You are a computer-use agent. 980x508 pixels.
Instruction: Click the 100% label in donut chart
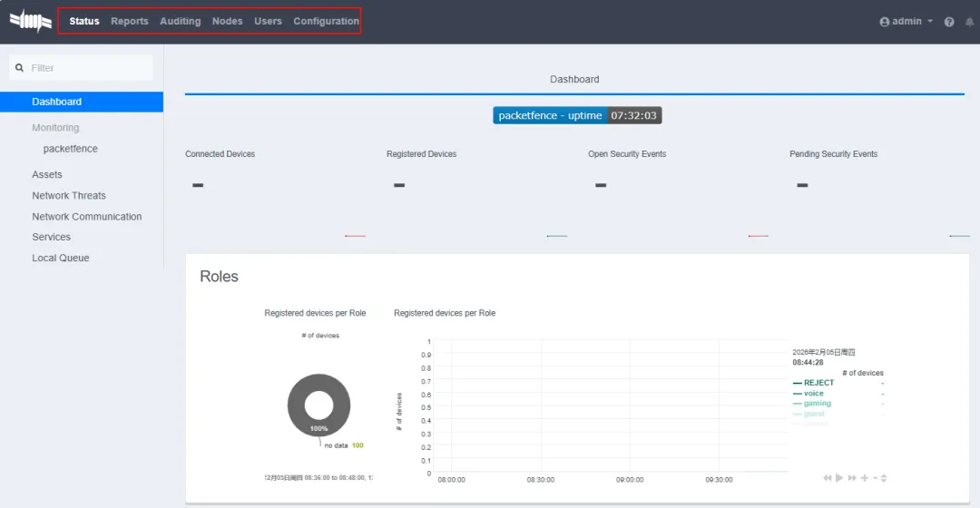[318, 429]
